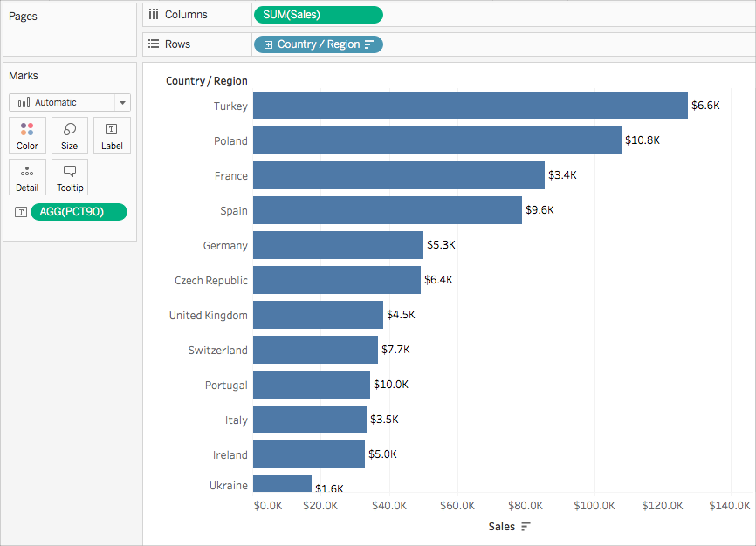The height and width of the screenshot is (546, 756).
Task: Open the Color marks card
Action: (x=27, y=135)
